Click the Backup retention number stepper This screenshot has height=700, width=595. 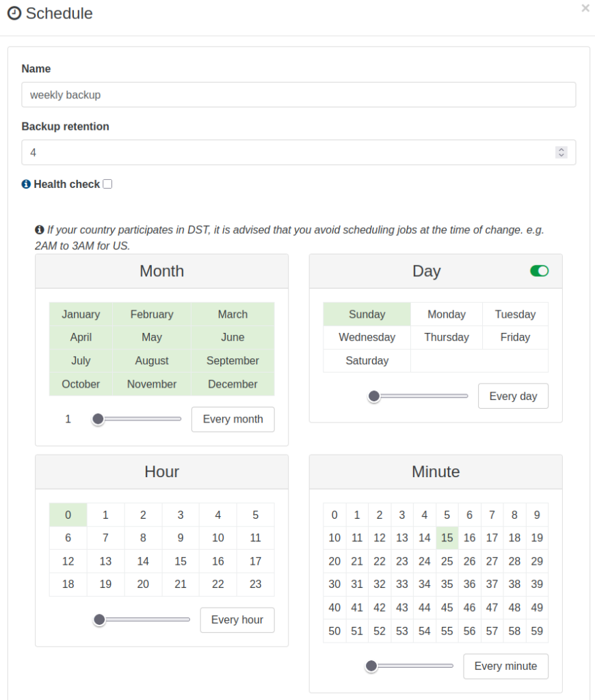coord(561,152)
